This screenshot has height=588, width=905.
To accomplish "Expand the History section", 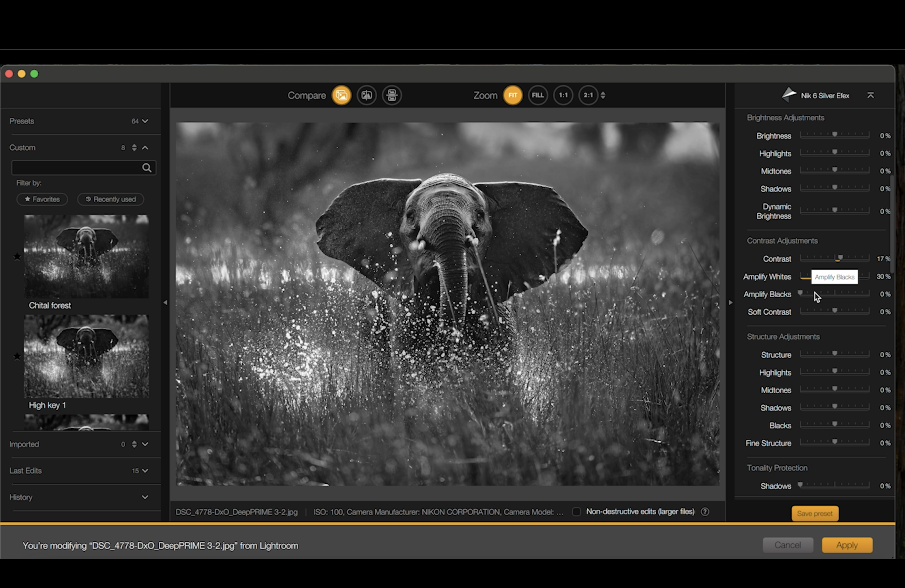I will pos(145,497).
